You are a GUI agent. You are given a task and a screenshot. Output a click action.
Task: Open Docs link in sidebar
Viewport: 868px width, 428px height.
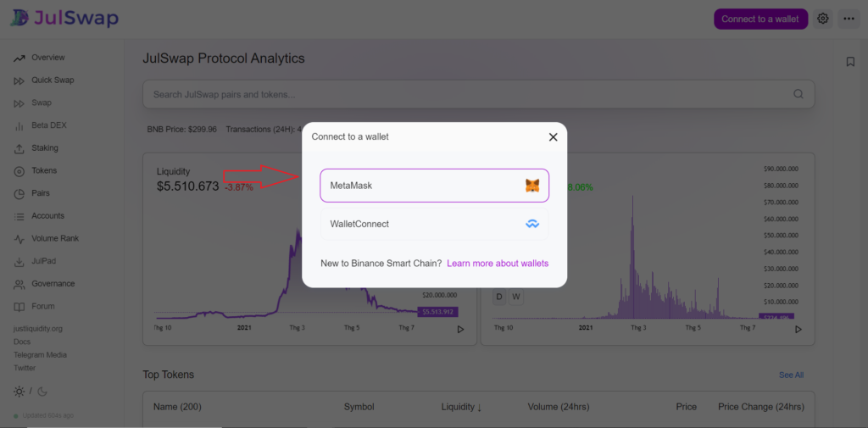pyautogui.click(x=22, y=342)
